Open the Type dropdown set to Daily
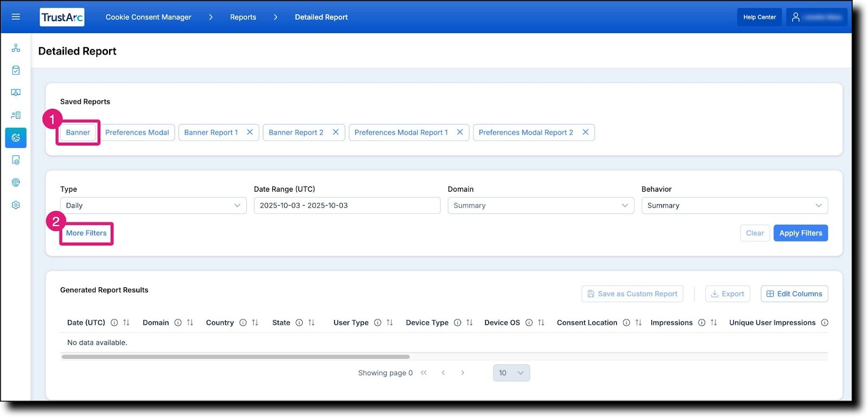 [x=154, y=205]
